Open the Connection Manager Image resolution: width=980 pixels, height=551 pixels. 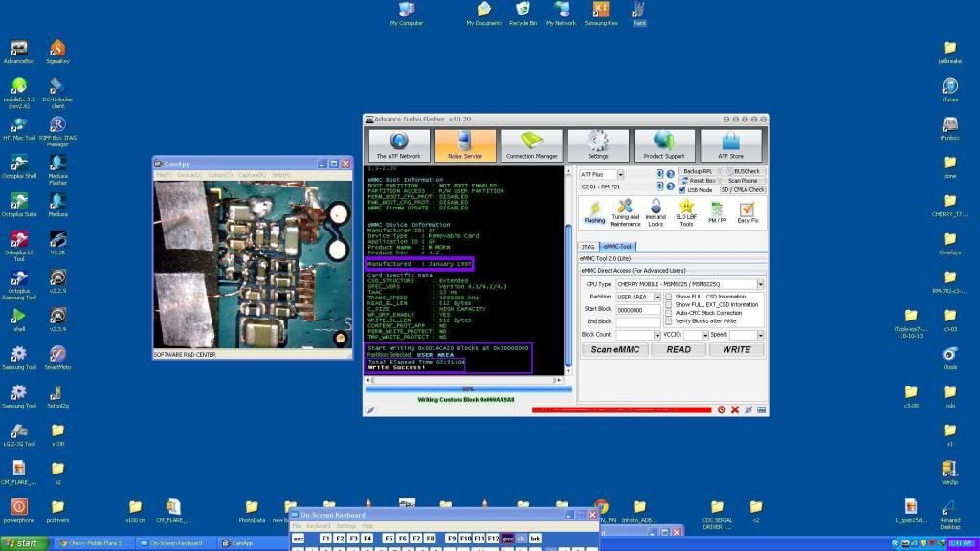click(x=531, y=145)
